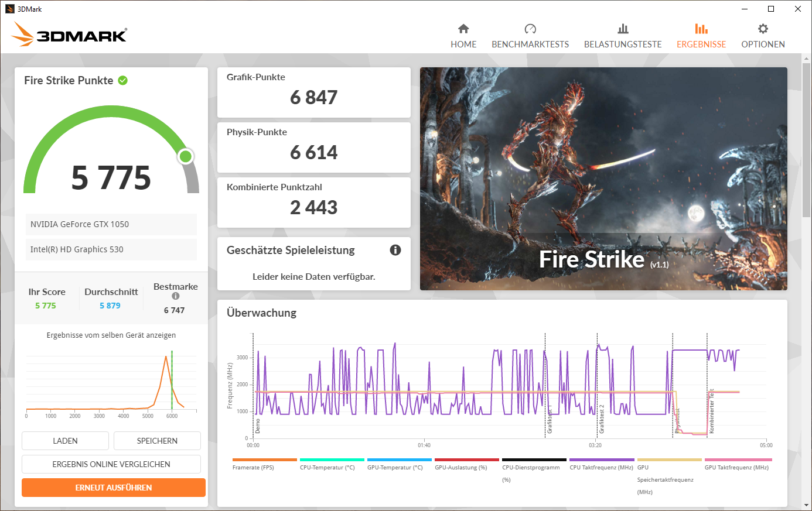Toggle GPU Taktfrequenz (MHz) legend entry
Image resolution: width=812 pixels, height=511 pixels.
tap(738, 464)
